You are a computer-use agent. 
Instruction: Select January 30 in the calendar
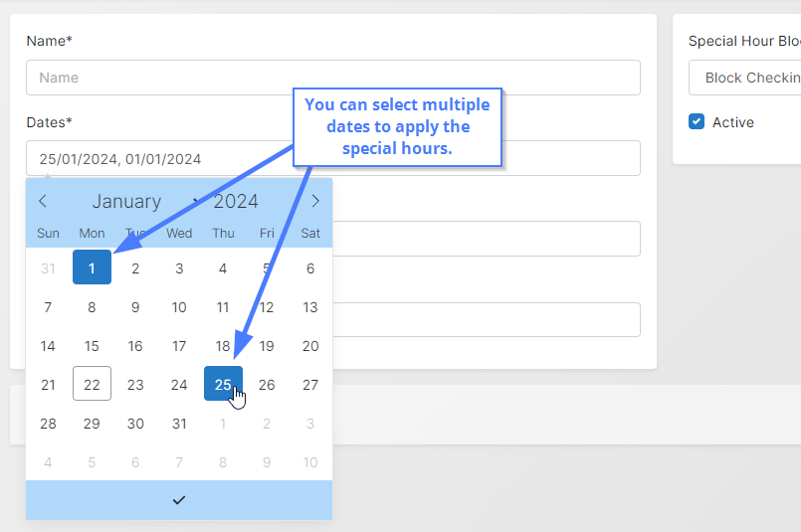pyautogui.click(x=135, y=424)
